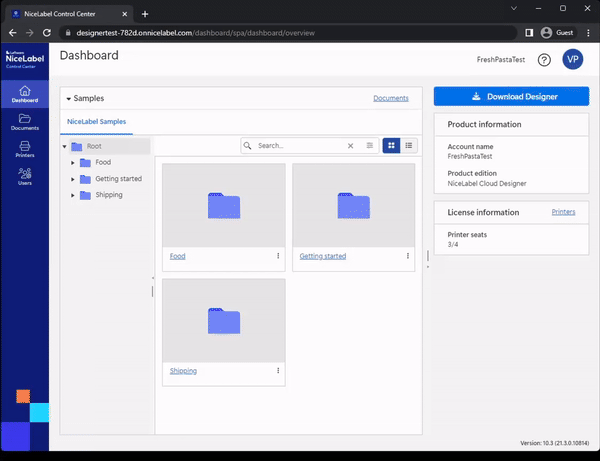Open the Shipping folder thumbnail

[223, 321]
